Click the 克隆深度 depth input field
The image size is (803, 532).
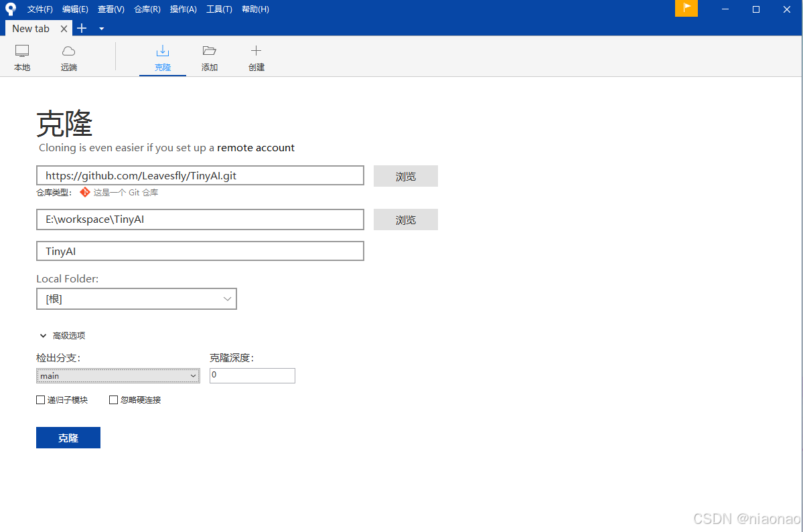pyautogui.click(x=252, y=375)
